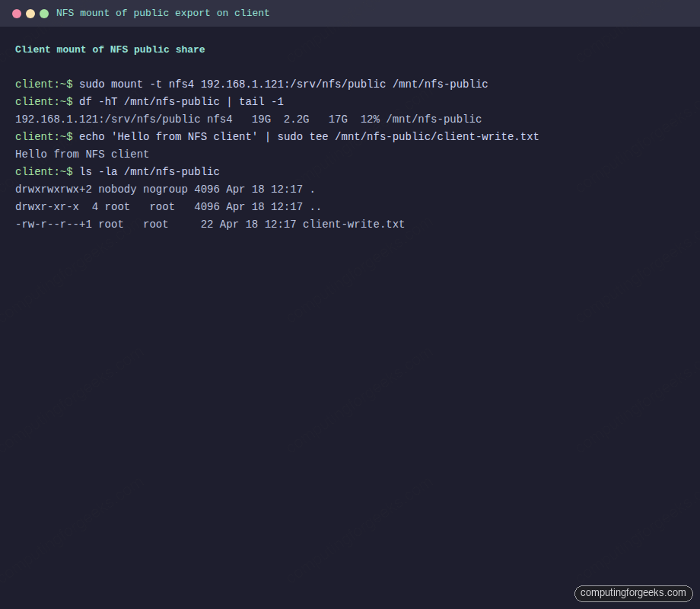
Task: Open the computingforgeeks.com link badge
Action: (633, 593)
